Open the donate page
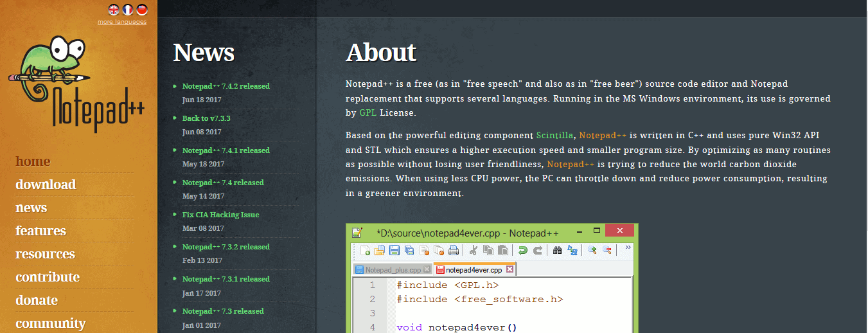 click(x=37, y=300)
